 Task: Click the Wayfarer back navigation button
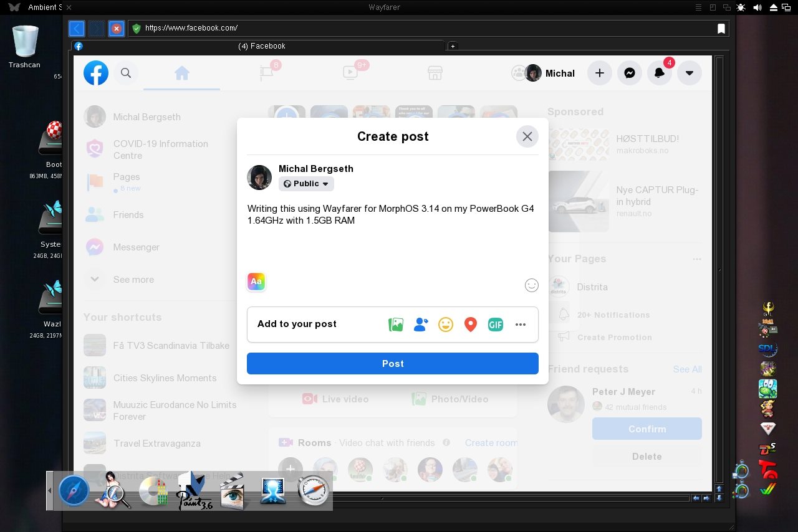[x=76, y=28]
